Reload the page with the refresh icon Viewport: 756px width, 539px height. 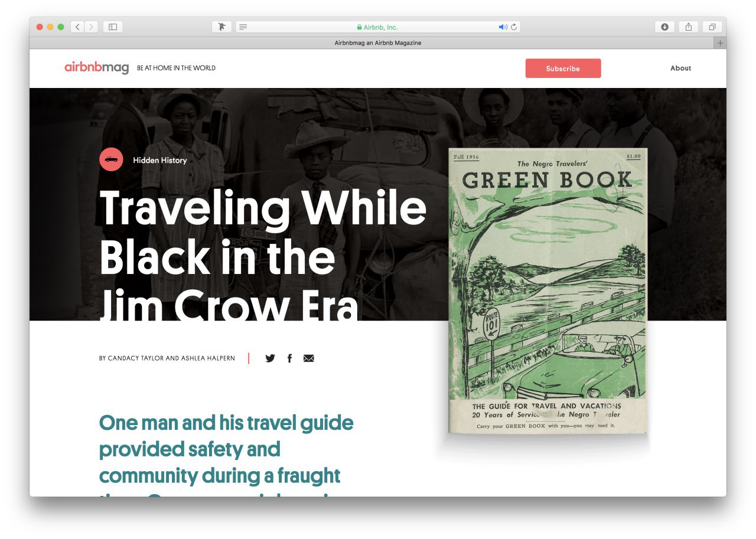pyautogui.click(x=514, y=27)
